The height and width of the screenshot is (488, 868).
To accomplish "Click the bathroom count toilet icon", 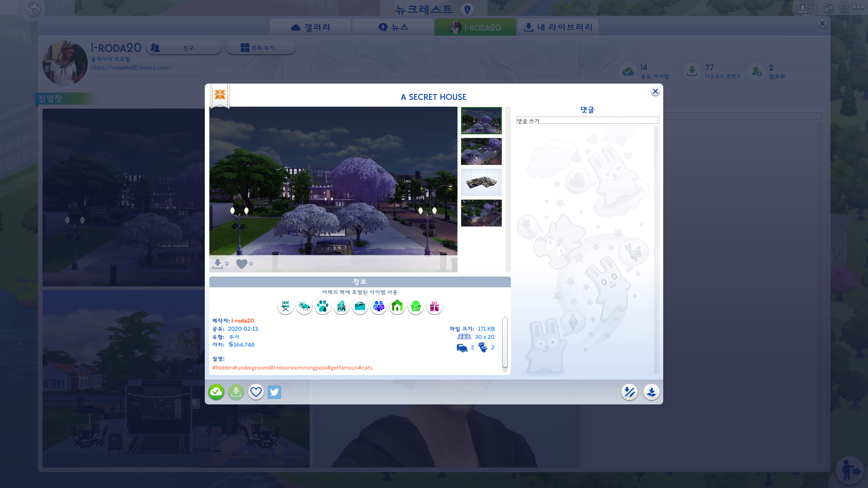I will pos(483,347).
